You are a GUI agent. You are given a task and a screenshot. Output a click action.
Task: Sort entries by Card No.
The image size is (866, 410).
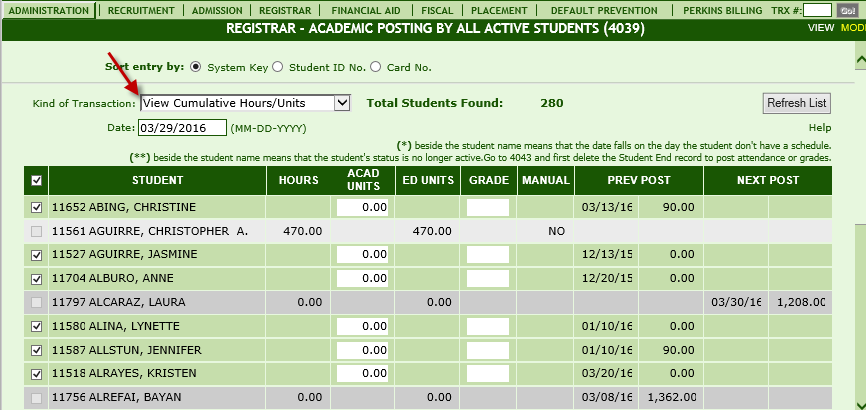(376, 67)
